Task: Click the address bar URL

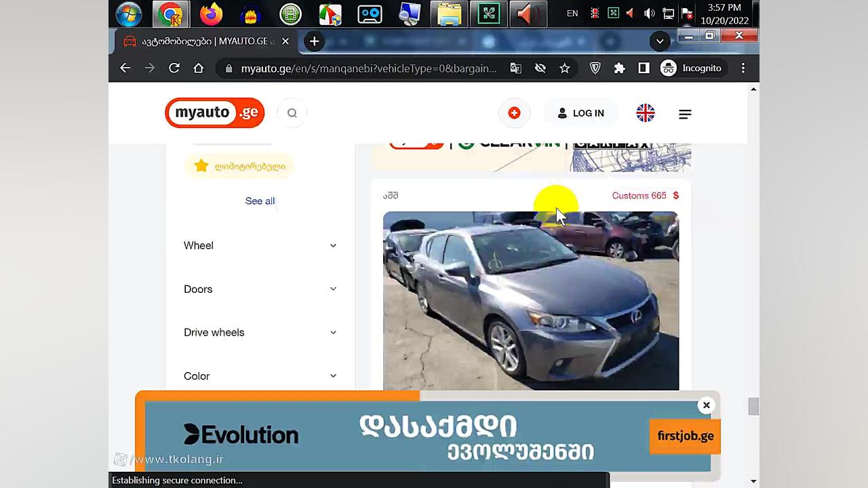Action: click(x=368, y=68)
